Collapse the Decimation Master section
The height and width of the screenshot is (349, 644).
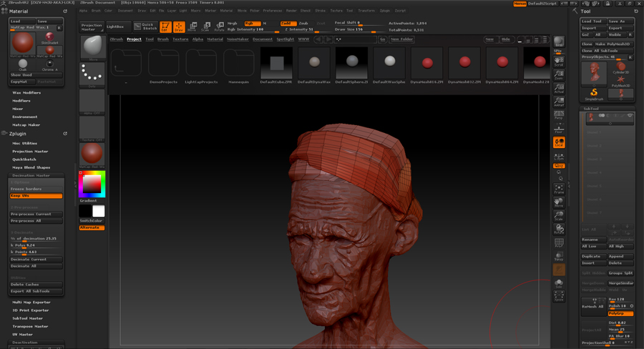click(31, 175)
